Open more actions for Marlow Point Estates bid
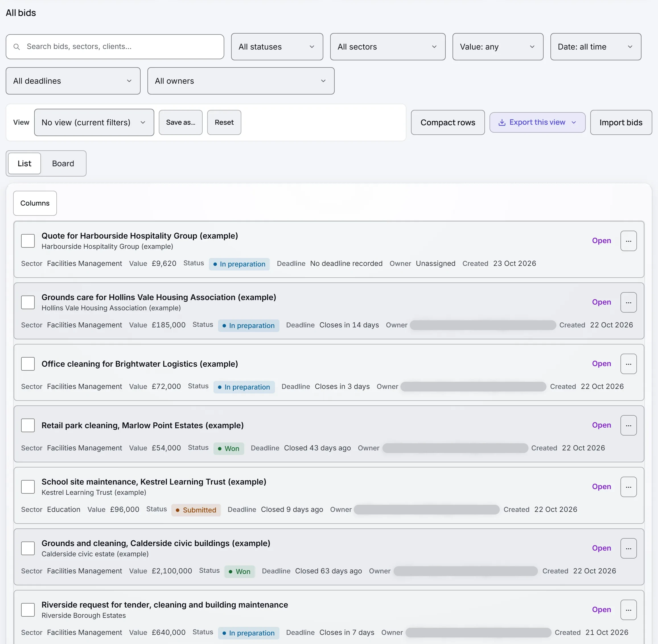The image size is (658, 644). point(628,426)
